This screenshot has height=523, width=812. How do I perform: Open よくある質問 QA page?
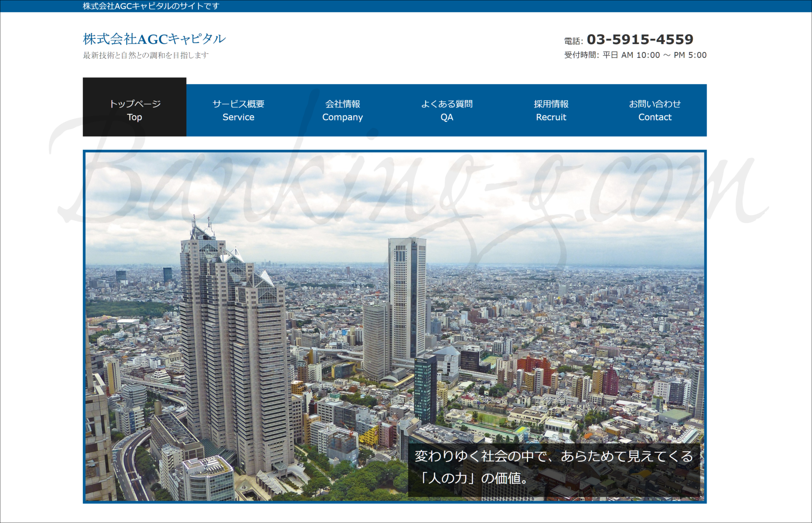click(x=447, y=110)
